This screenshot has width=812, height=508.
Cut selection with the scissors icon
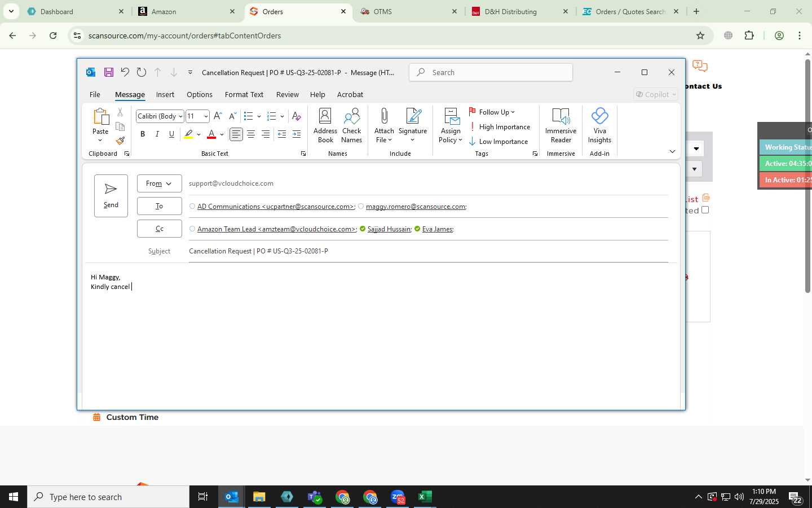pyautogui.click(x=120, y=112)
